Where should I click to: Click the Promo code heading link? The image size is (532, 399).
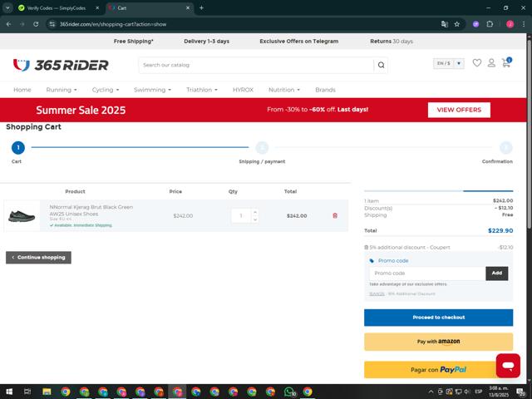[393, 260]
